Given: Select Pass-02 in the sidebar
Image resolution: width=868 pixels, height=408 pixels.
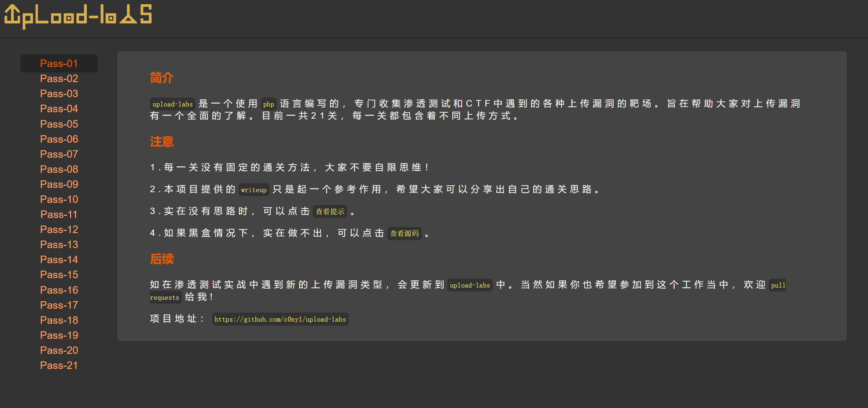Looking at the screenshot, I should coord(59,79).
